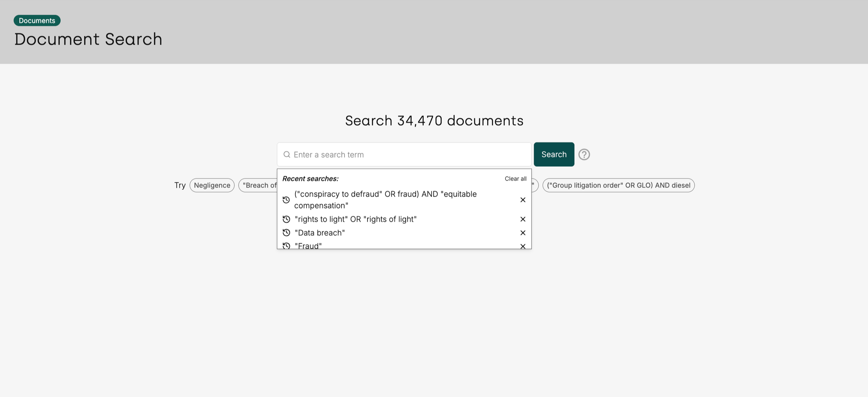Choose the "Data breach" recent search
The height and width of the screenshot is (397, 868).
coord(320,233)
